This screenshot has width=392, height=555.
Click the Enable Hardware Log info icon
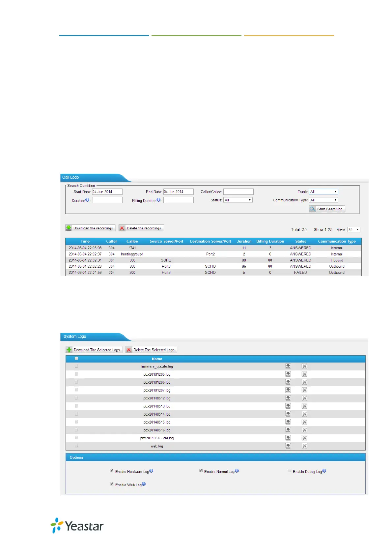[x=151, y=471]
